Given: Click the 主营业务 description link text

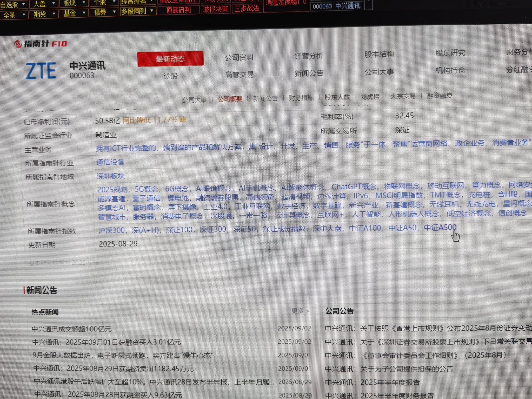Looking at the screenshot, I should pos(313,145).
